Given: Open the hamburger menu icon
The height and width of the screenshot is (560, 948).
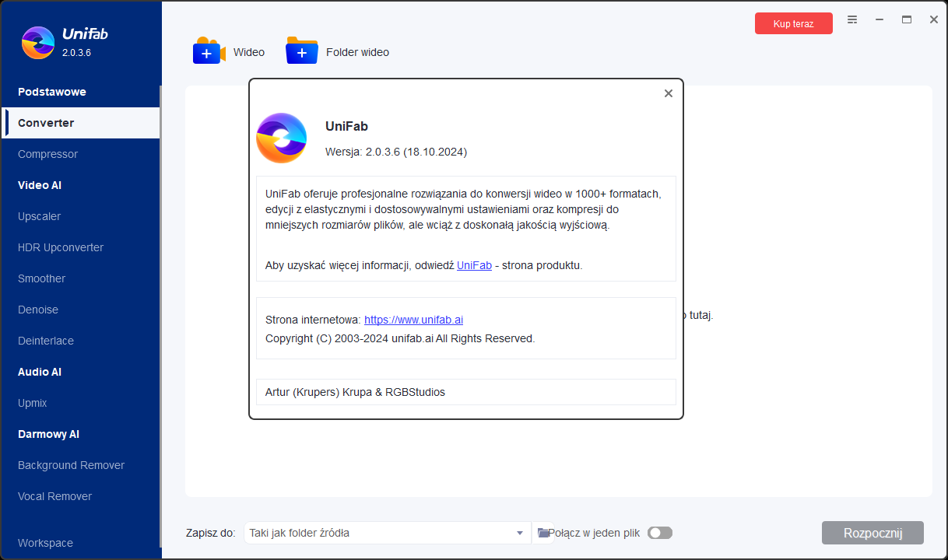Looking at the screenshot, I should tap(852, 19).
